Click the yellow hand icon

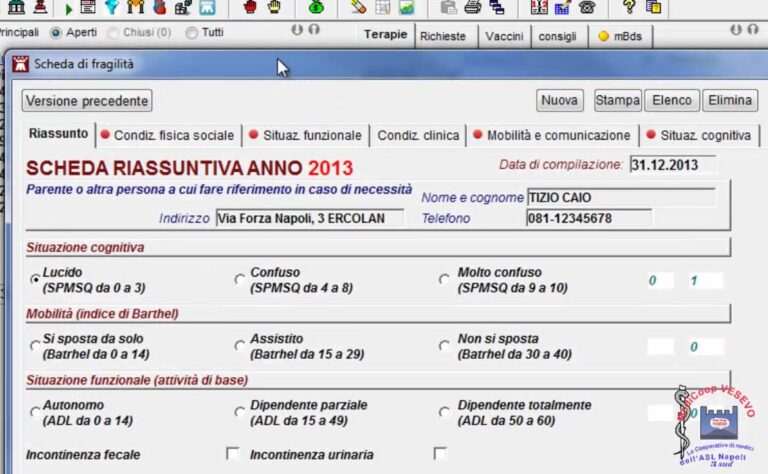pyautogui.click(x=274, y=7)
